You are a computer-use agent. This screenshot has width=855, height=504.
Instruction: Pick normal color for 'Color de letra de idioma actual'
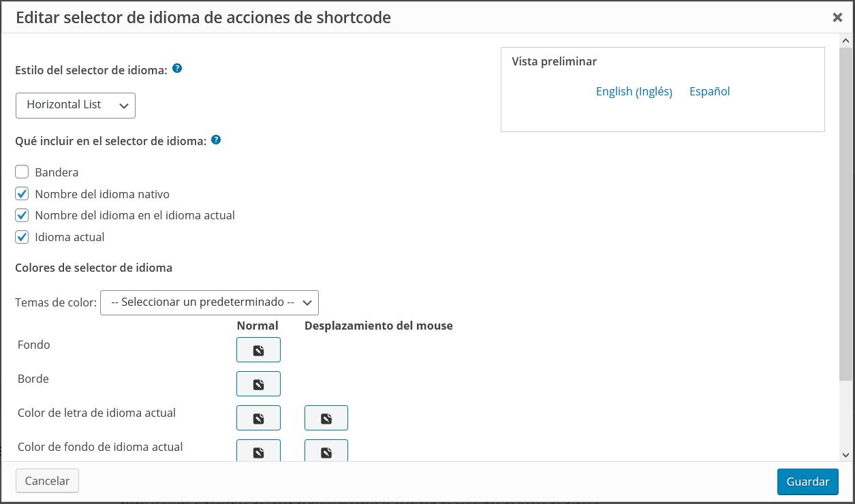258,418
